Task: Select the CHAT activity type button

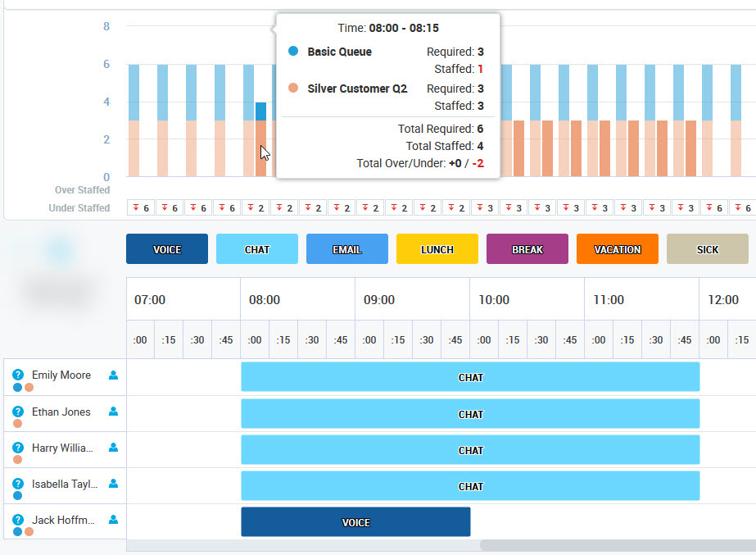Action: (x=257, y=249)
